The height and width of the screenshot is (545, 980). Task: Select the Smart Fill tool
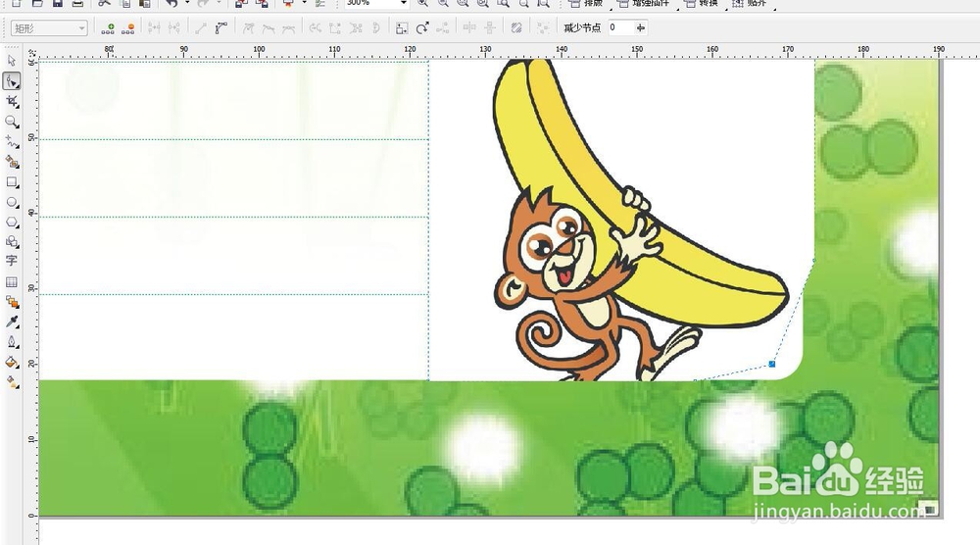[11, 162]
